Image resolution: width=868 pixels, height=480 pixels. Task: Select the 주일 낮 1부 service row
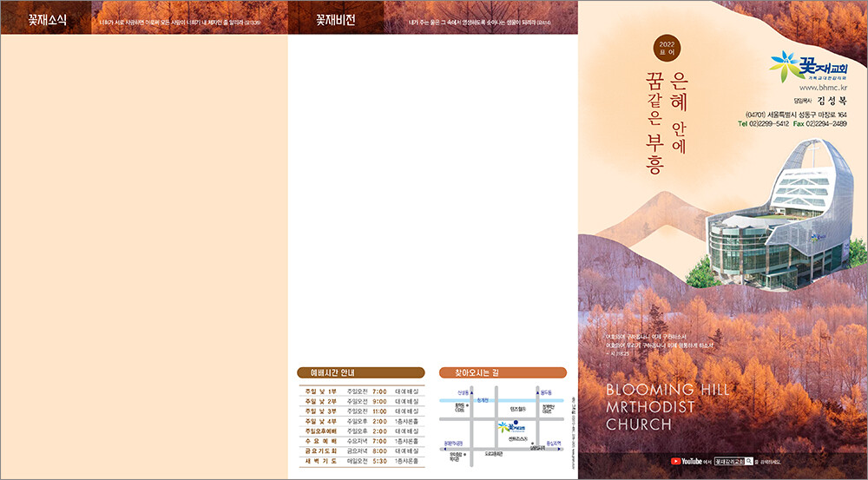point(360,391)
